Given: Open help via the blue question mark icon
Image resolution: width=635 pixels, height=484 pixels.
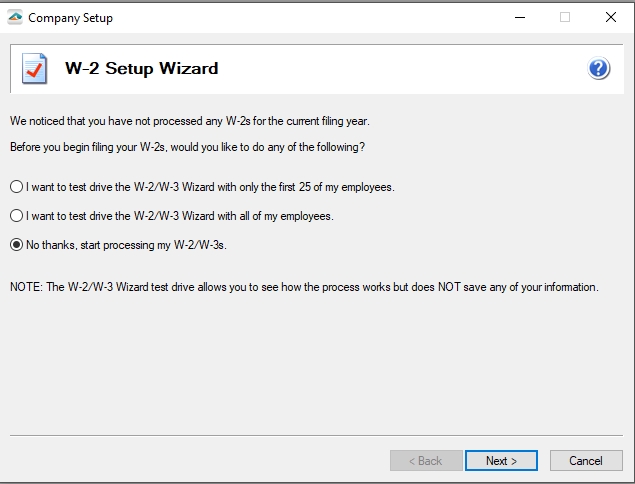Looking at the screenshot, I should coord(599,68).
